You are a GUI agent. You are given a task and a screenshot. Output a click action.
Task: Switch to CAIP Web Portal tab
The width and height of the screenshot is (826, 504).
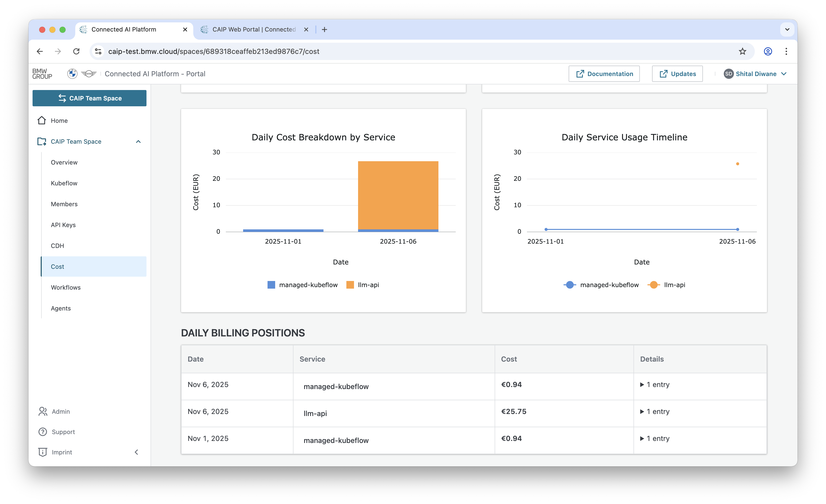[x=254, y=29]
